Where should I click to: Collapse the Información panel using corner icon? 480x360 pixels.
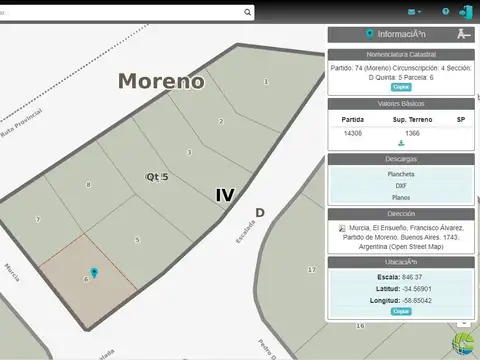pos(464,34)
